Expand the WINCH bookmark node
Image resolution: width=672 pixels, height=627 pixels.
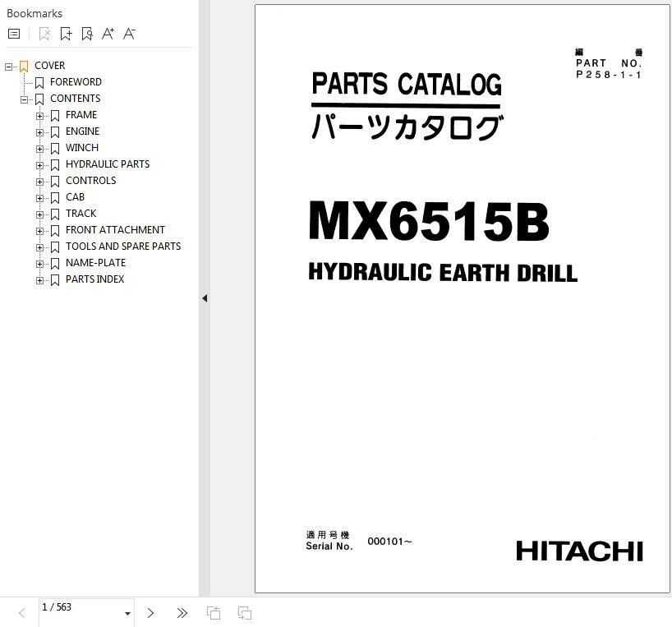coord(39,149)
